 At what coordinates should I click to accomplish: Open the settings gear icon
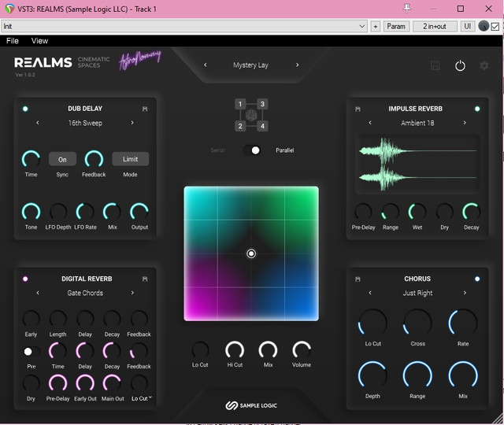click(484, 65)
